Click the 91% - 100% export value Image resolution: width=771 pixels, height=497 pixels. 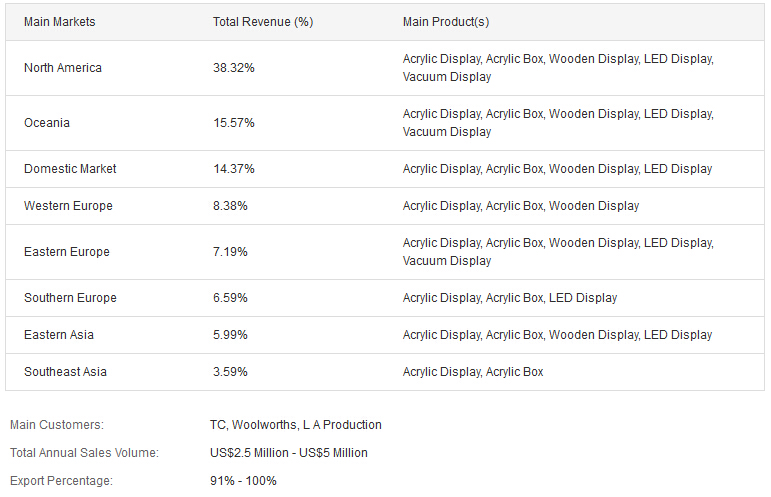tap(243, 481)
